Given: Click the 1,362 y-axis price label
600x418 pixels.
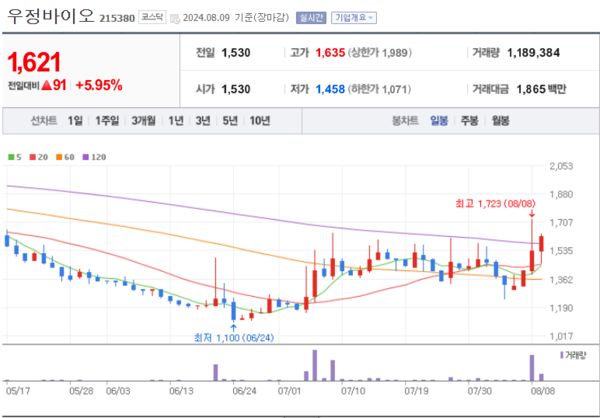Looking at the screenshot, I should (x=561, y=279).
